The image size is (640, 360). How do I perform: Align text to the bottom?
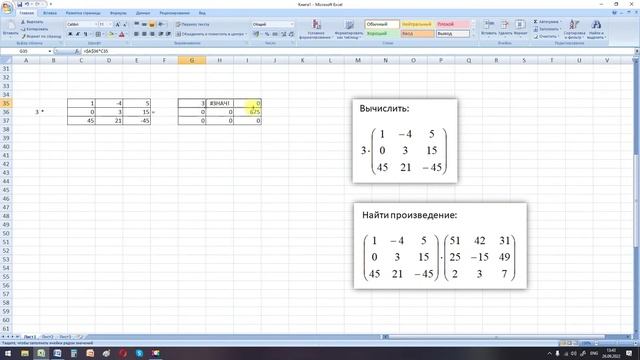(152, 24)
